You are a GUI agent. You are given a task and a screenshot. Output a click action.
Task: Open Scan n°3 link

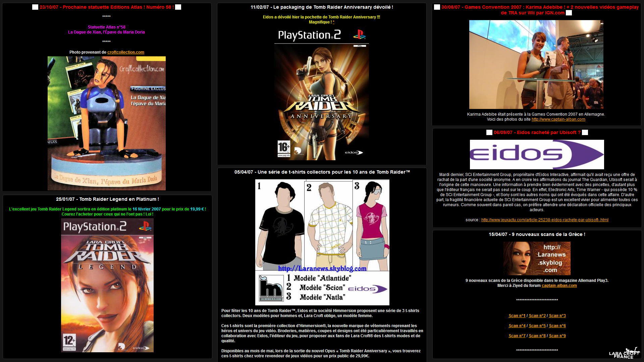click(557, 316)
